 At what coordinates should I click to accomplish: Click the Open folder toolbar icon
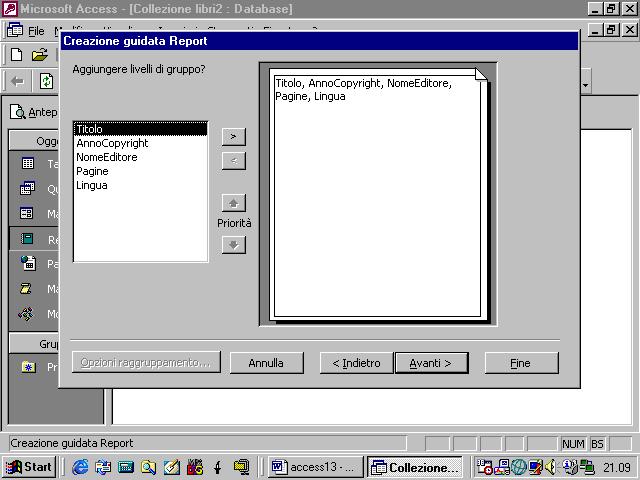coord(40,55)
